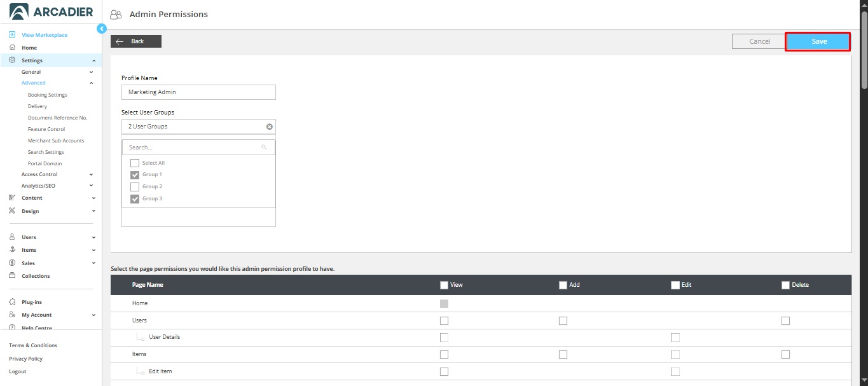Click the Collections icon in sidebar

pos(12,276)
